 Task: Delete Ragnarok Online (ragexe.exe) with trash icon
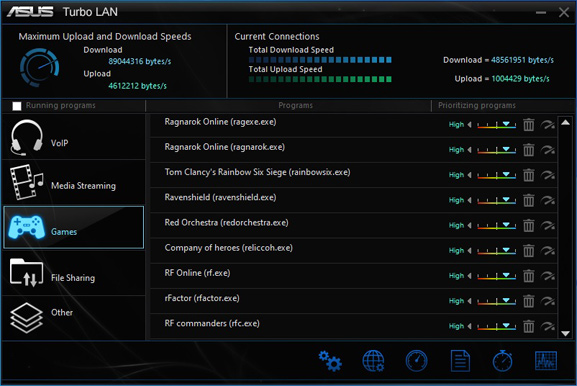tap(529, 125)
